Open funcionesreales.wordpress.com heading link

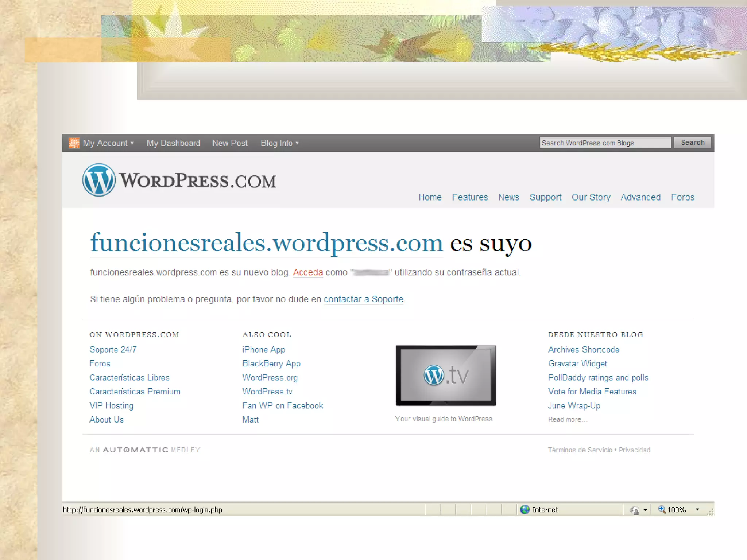[266, 243]
